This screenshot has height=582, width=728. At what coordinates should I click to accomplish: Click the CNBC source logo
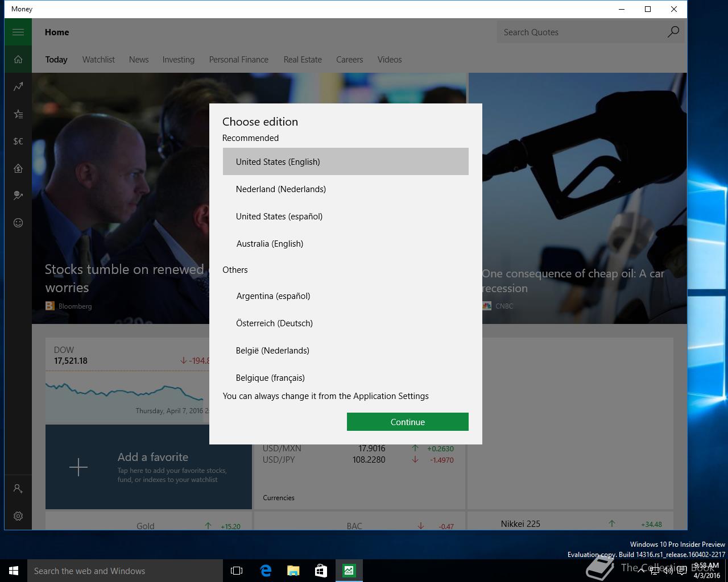pos(487,306)
